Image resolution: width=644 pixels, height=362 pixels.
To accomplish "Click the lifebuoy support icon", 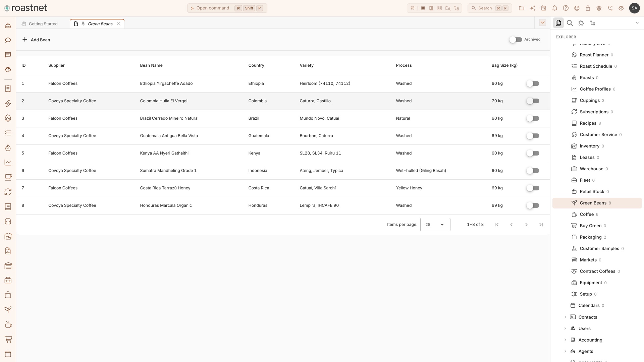I will pos(577,8).
